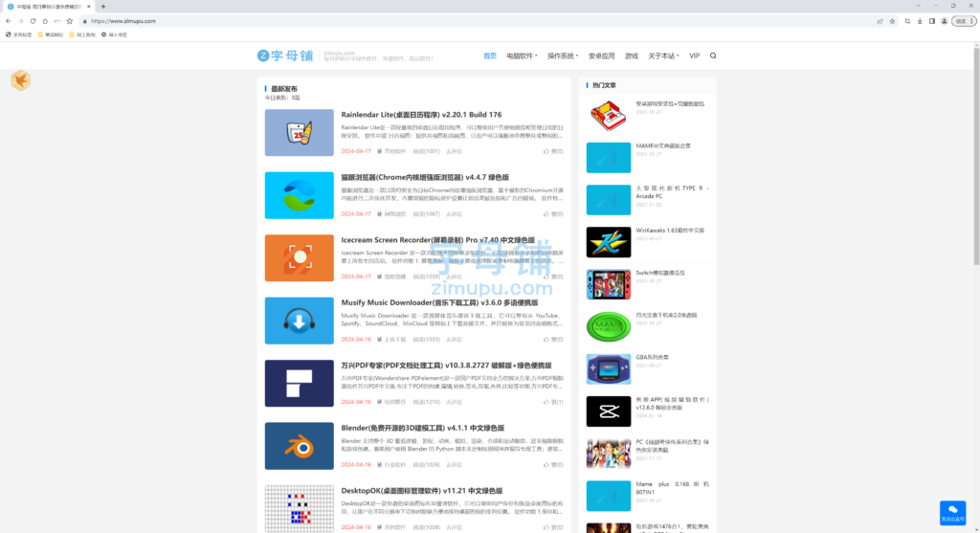Open the Rainlendar Lite calendar thumbnail
The width and height of the screenshot is (980, 533).
coord(299,132)
